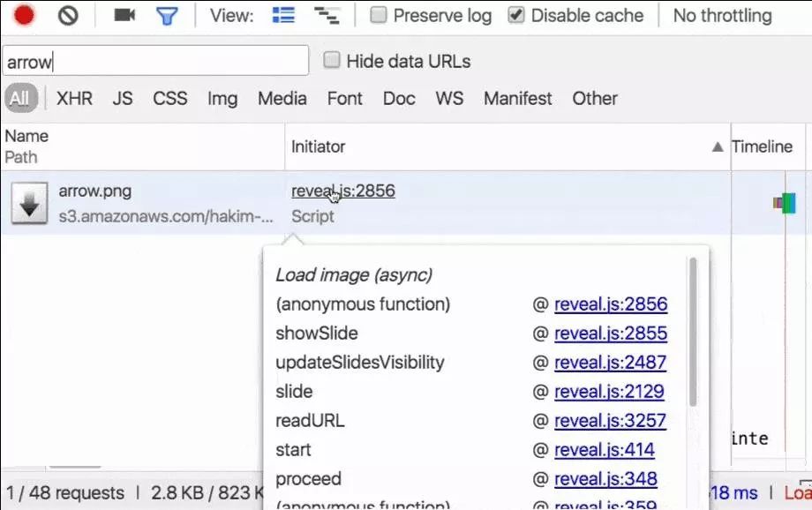Select the arrow.png thumbnail image
Image resolution: width=812 pixels, height=510 pixels.
29,202
